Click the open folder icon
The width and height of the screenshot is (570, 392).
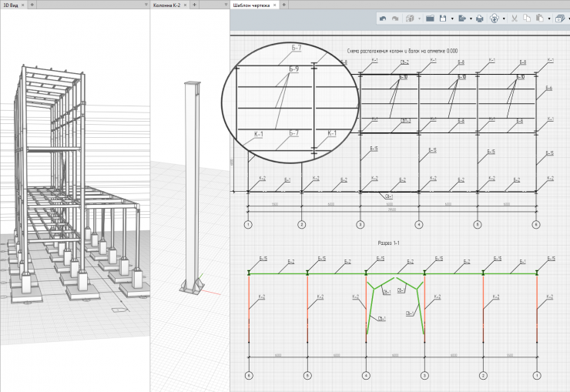tap(431, 18)
